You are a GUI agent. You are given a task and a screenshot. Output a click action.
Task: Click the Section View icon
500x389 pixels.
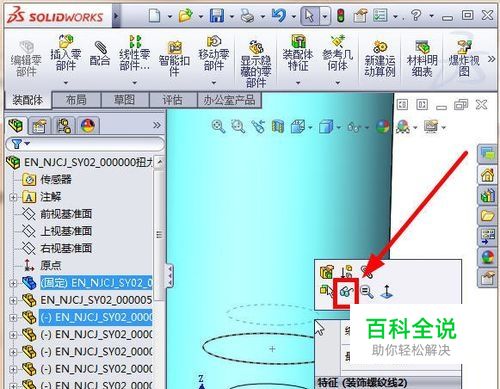278,127
